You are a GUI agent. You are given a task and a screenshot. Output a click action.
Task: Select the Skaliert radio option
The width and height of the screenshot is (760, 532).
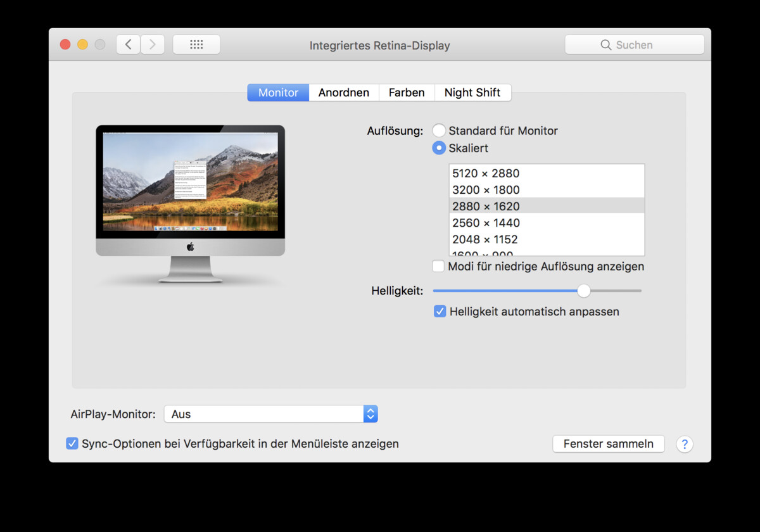439,148
